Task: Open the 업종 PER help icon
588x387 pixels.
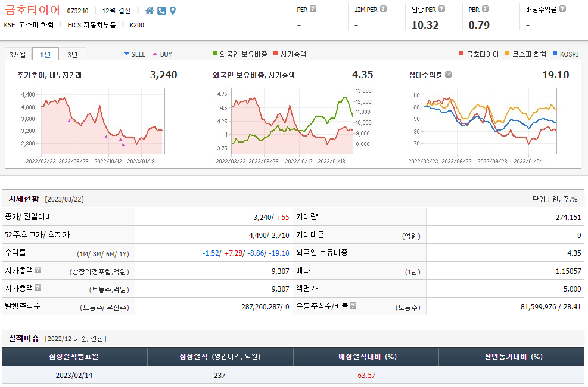Action: coord(442,8)
